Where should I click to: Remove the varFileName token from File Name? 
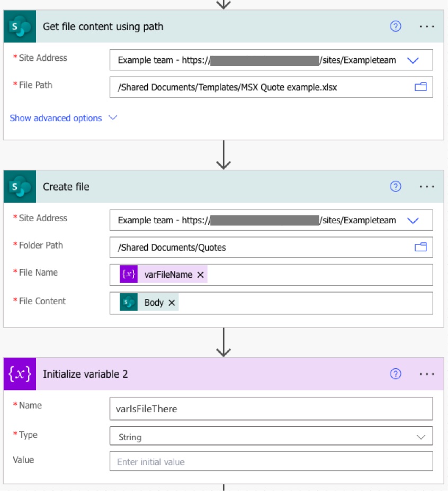(200, 275)
